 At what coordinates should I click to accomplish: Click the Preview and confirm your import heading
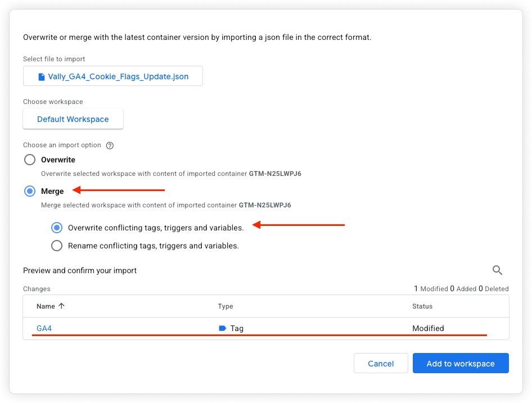[x=80, y=270]
